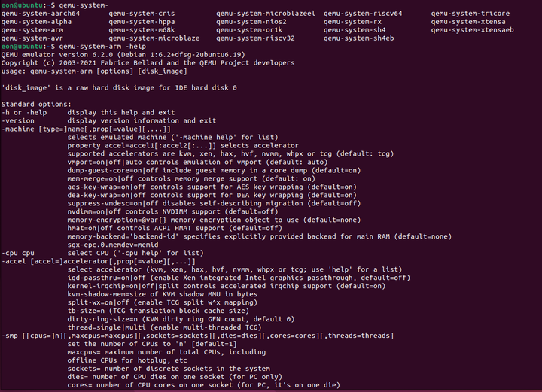Click the -accel accelerator option line
Image resolution: width=542 pixels, height=392 pixels.
tap(98, 261)
